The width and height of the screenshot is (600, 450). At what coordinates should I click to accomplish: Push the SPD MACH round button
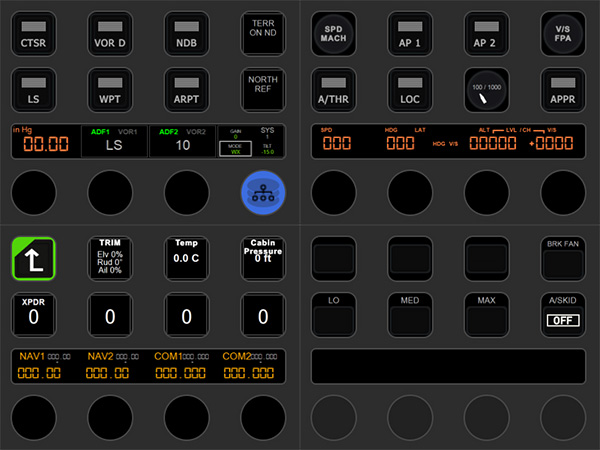[333, 34]
